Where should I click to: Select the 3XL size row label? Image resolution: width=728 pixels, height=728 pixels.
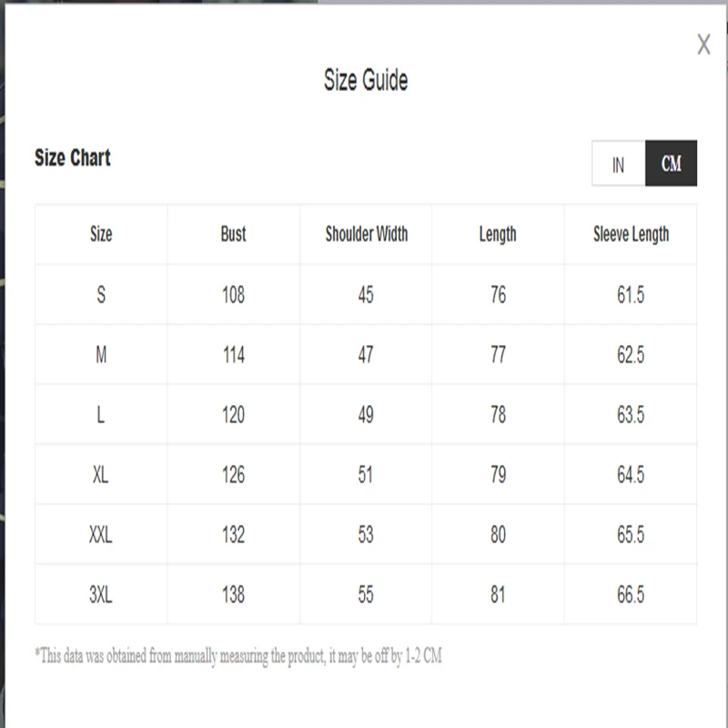tap(101, 594)
